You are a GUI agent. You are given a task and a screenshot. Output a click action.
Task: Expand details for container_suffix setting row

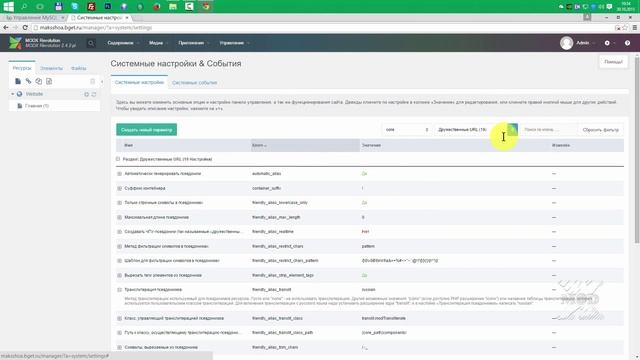pyautogui.click(x=120, y=189)
